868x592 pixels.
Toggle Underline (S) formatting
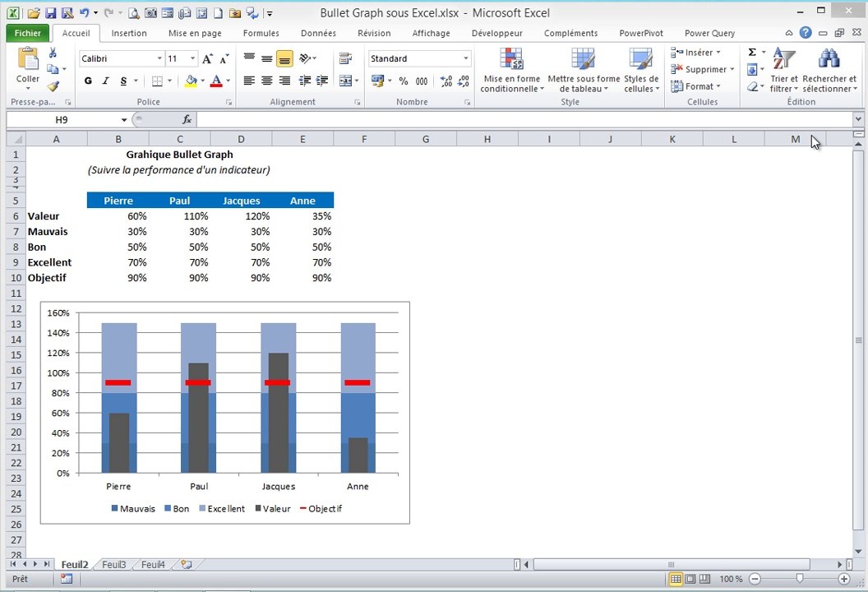coord(123,81)
